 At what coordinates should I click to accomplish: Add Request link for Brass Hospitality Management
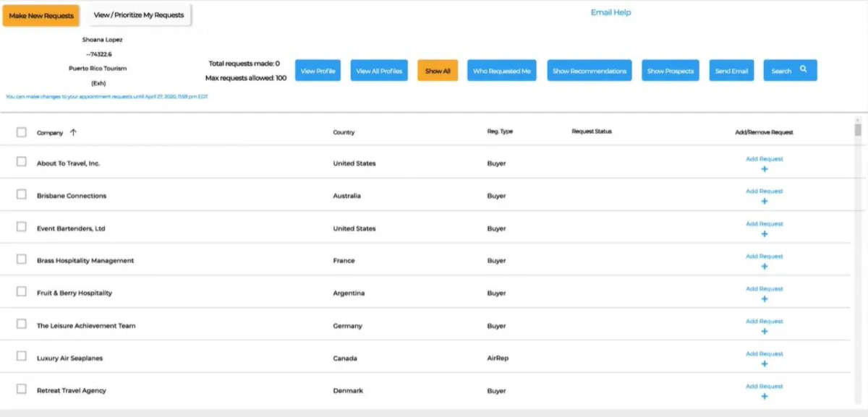765,257
